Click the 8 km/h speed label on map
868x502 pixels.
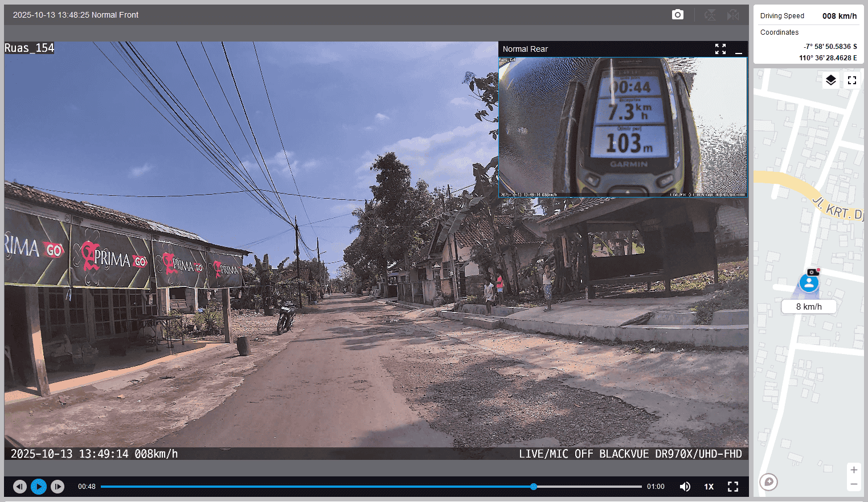tap(809, 307)
